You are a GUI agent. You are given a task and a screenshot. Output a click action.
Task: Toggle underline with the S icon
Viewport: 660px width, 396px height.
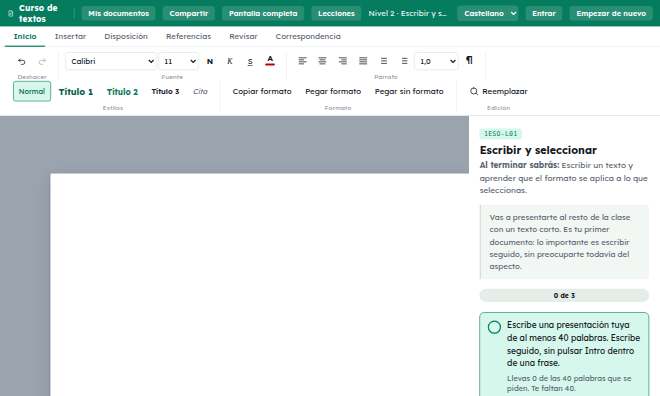point(250,62)
